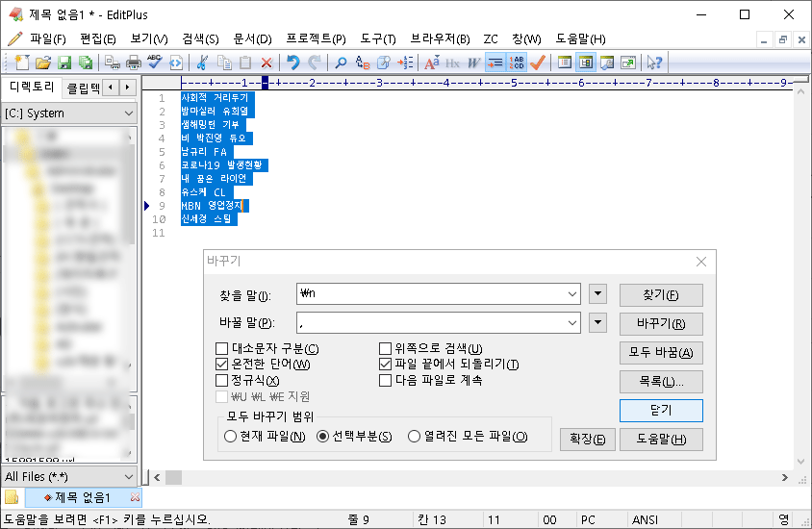The image size is (812, 529).
Task: Choose 열려진 모든 파일 radio option
Action: tap(414, 437)
